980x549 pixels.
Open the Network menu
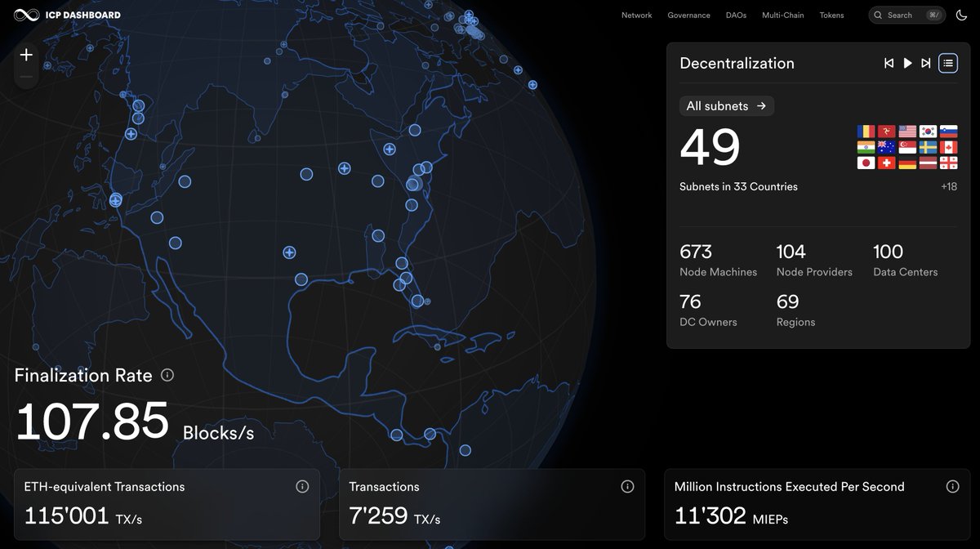point(636,15)
